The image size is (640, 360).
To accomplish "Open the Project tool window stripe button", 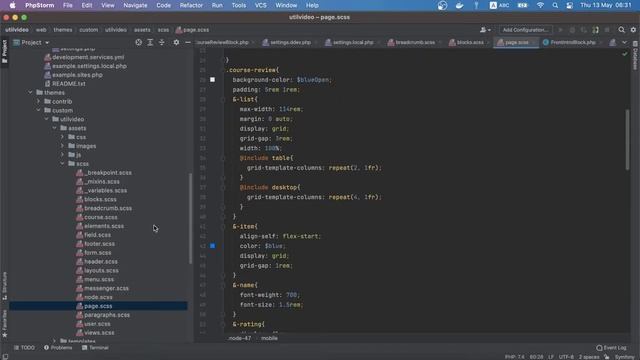I will [x=4, y=51].
